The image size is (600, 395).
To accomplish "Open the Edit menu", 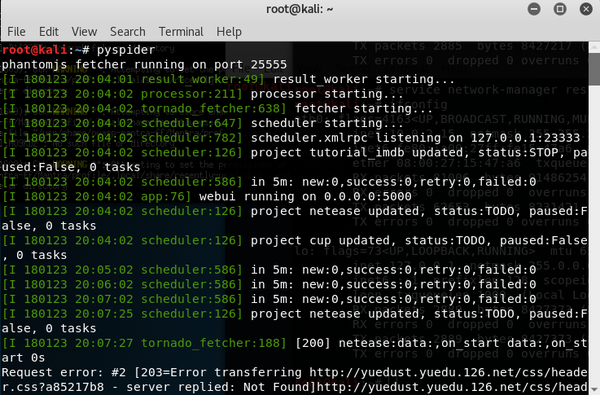I will (x=49, y=31).
